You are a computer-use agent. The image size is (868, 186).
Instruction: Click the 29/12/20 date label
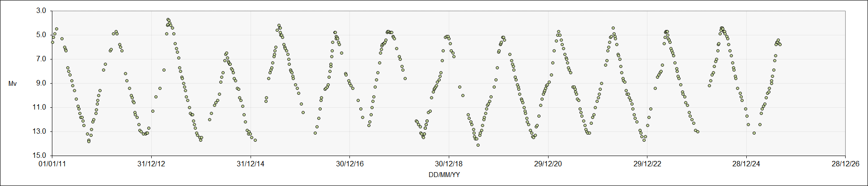[x=548, y=164]
